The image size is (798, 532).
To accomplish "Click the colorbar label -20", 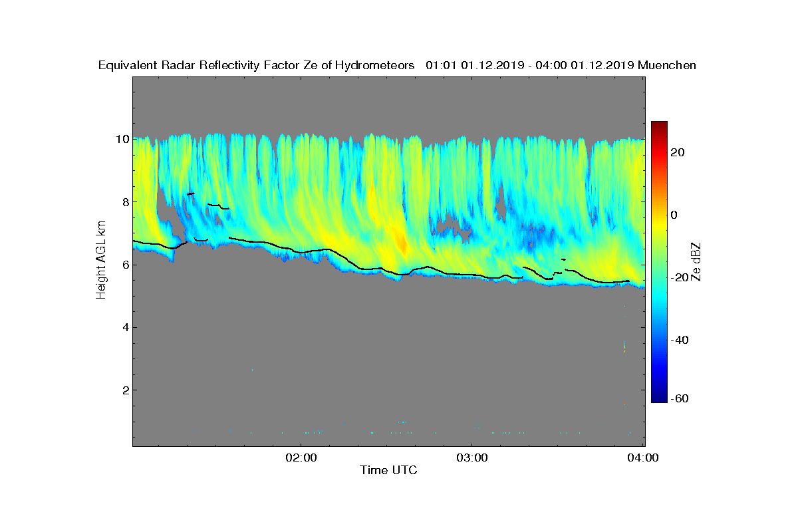I will [x=681, y=278].
